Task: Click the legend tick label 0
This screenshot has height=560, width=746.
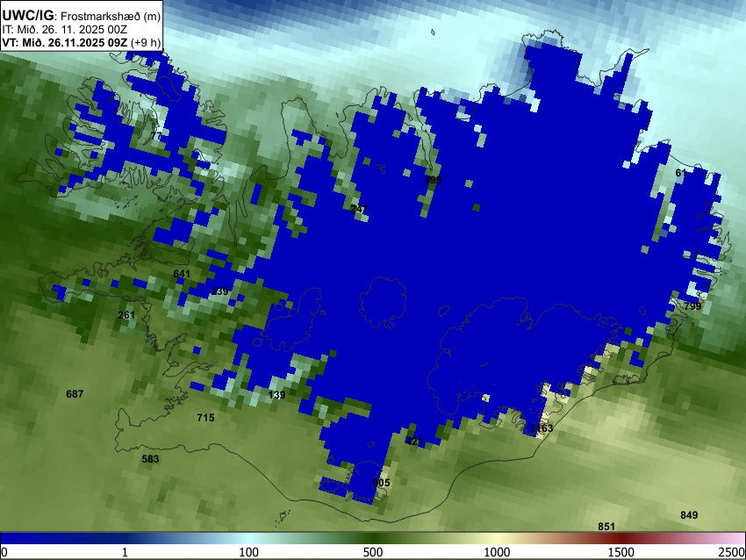Action: point(4,552)
